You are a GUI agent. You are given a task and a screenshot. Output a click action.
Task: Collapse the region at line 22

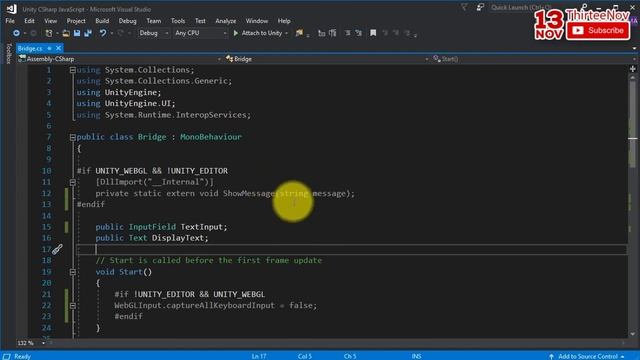[73, 306]
